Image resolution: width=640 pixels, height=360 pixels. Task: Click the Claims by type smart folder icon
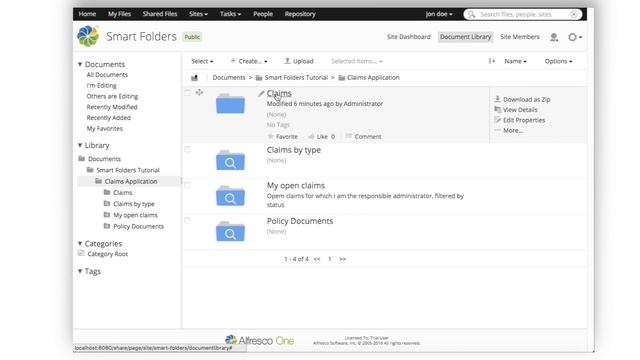point(230,160)
